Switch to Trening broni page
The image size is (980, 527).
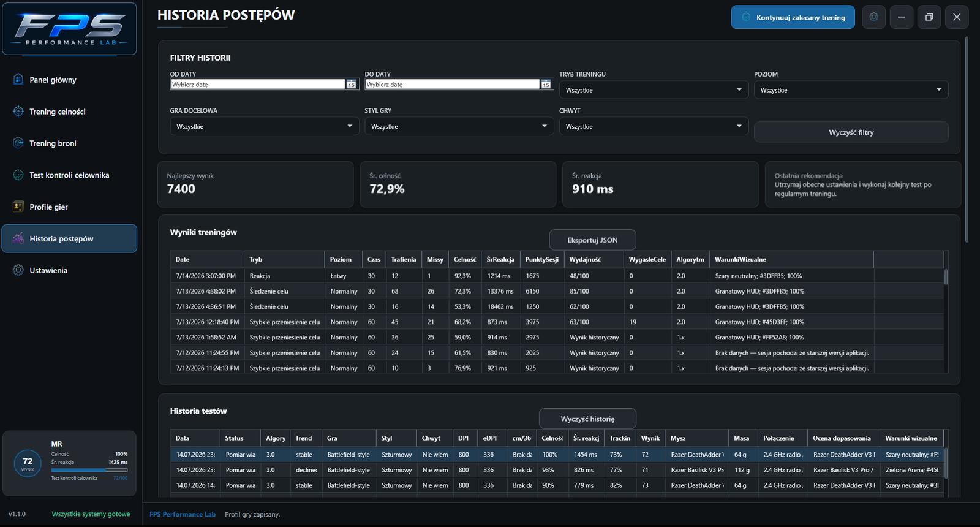69,143
